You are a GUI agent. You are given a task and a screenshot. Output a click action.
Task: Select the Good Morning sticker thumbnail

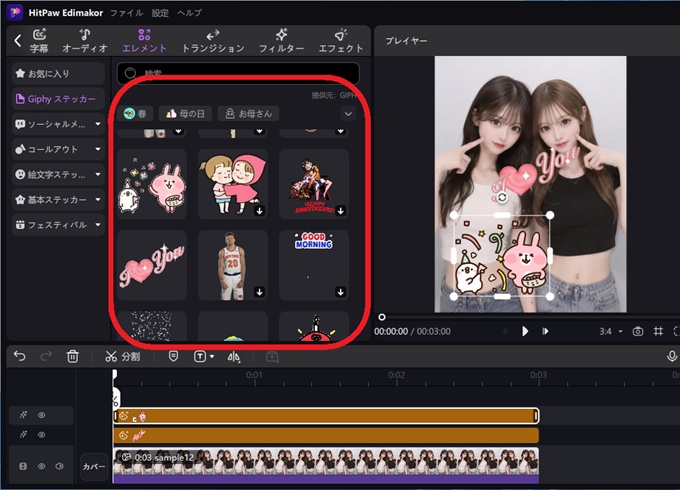coord(314,265)
